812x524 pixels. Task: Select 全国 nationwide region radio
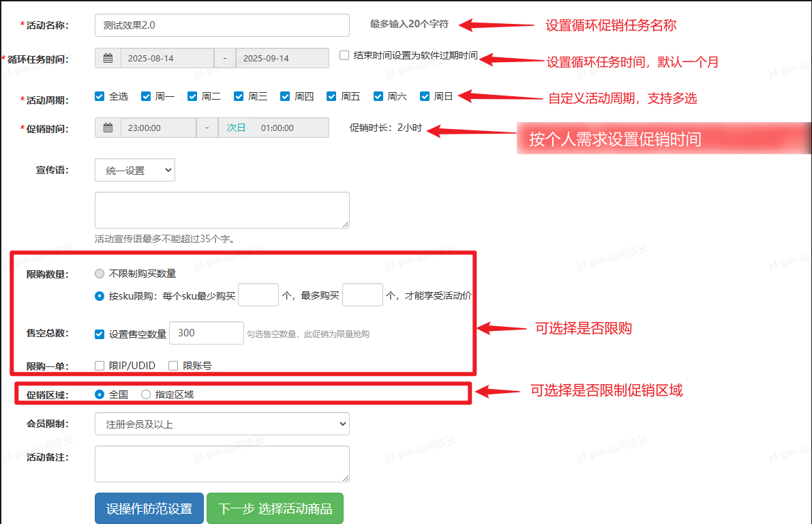click(x=100, y=394)
